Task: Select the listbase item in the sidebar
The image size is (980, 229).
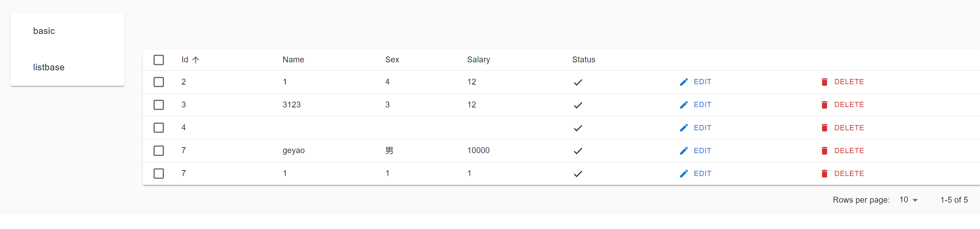Action: [48, 68]
